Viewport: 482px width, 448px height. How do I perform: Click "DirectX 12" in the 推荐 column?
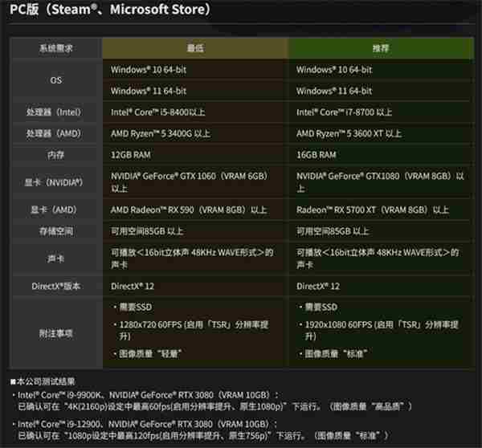(318, 286)
